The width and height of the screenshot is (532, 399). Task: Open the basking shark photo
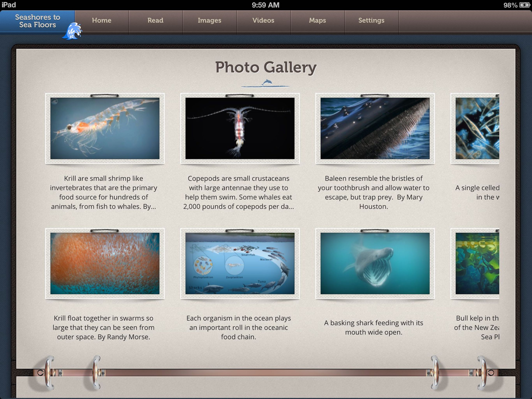375,263
